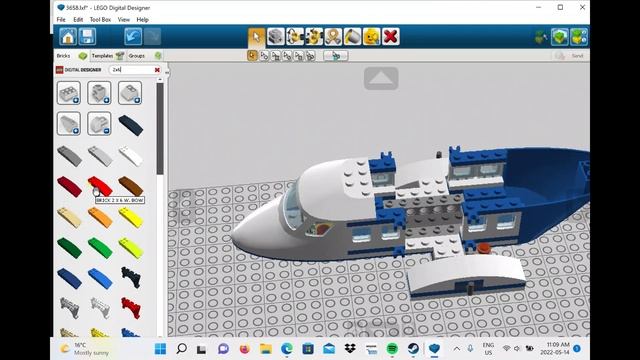Open File Explorer from the taskbar
Image resolution: width=640 pixels, height=360 pixels.
[266, 349]
